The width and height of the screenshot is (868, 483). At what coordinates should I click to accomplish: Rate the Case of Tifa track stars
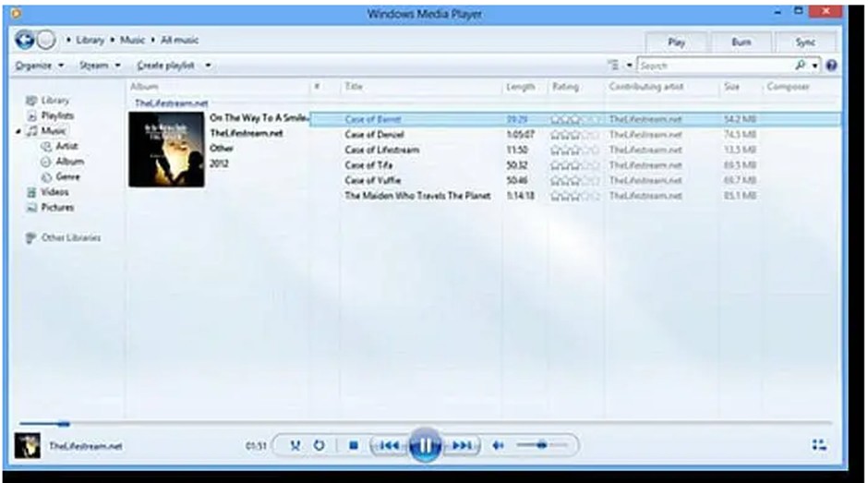pyautogui.click(x=574, y=165)
